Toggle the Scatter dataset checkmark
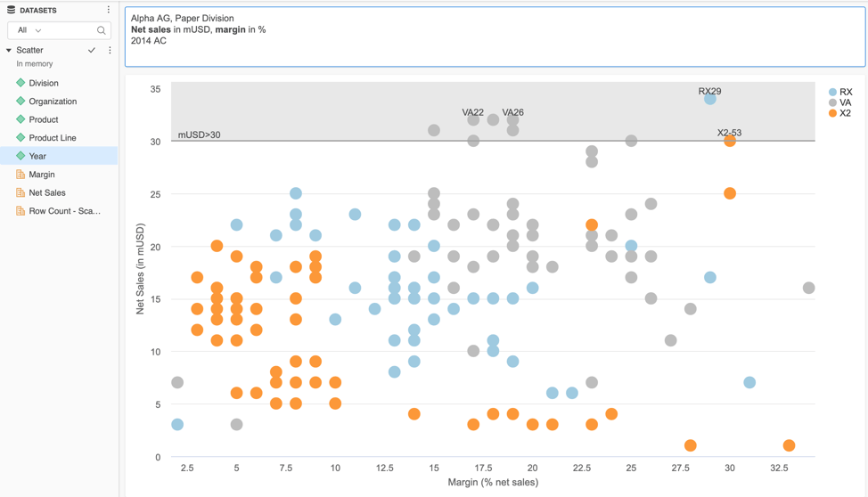Image resolution: width=868 pixels, height=497 pixels. point(92,51)
